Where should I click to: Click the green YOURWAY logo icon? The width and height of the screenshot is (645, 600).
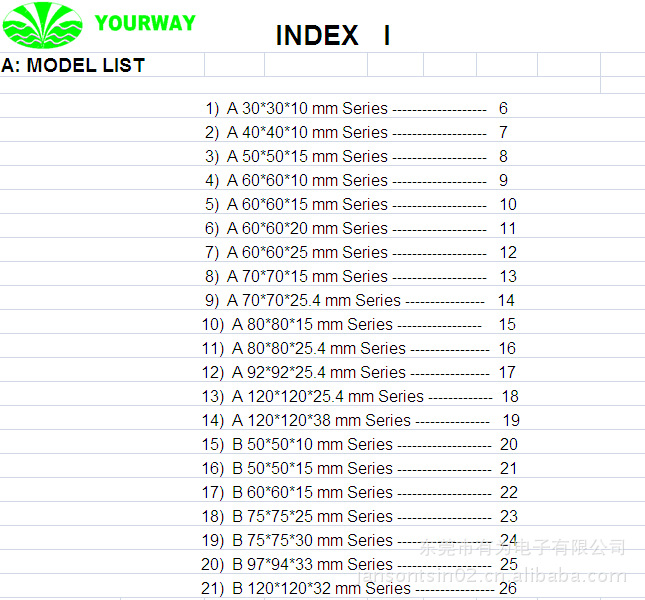pyautogui.click(x=43, y=25)
